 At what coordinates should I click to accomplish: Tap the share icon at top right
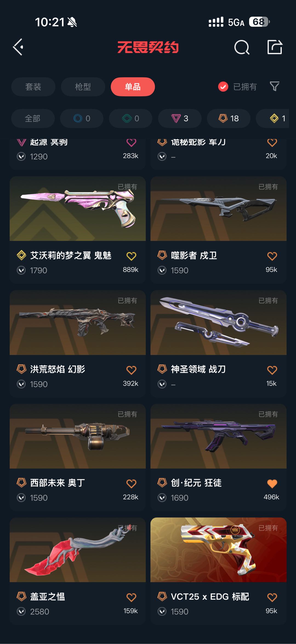275,47
